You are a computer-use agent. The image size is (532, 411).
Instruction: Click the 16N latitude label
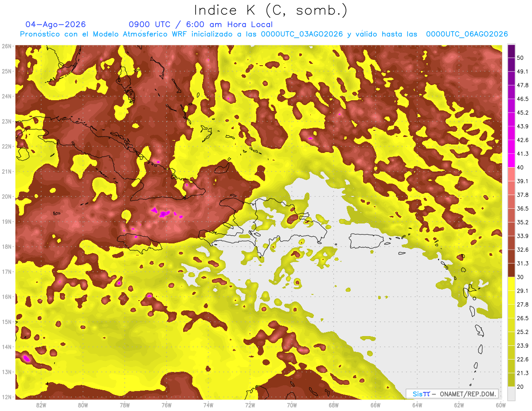7,297
